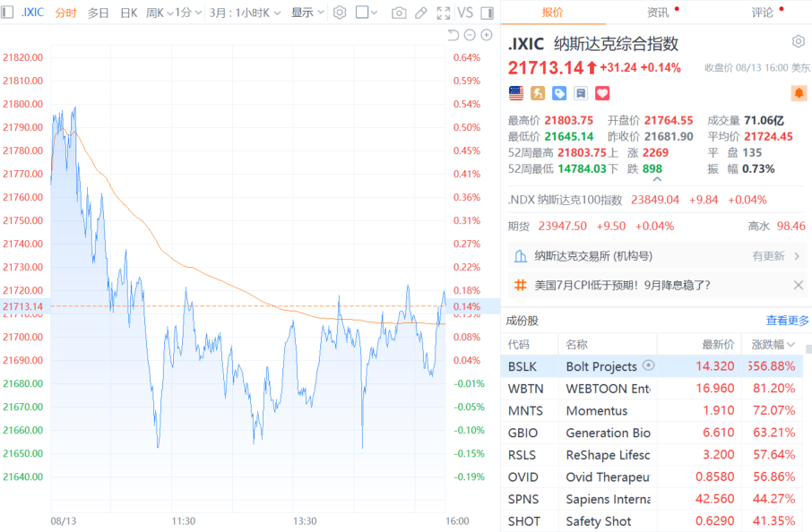812x532 pixels.
Task: Click the blue price tag icon
Action: (x=559, y=93)
